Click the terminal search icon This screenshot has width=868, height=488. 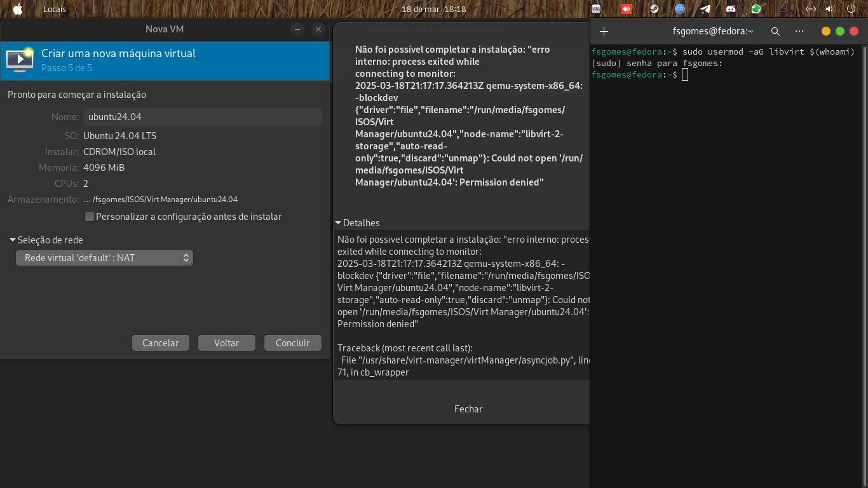[775, 31]
